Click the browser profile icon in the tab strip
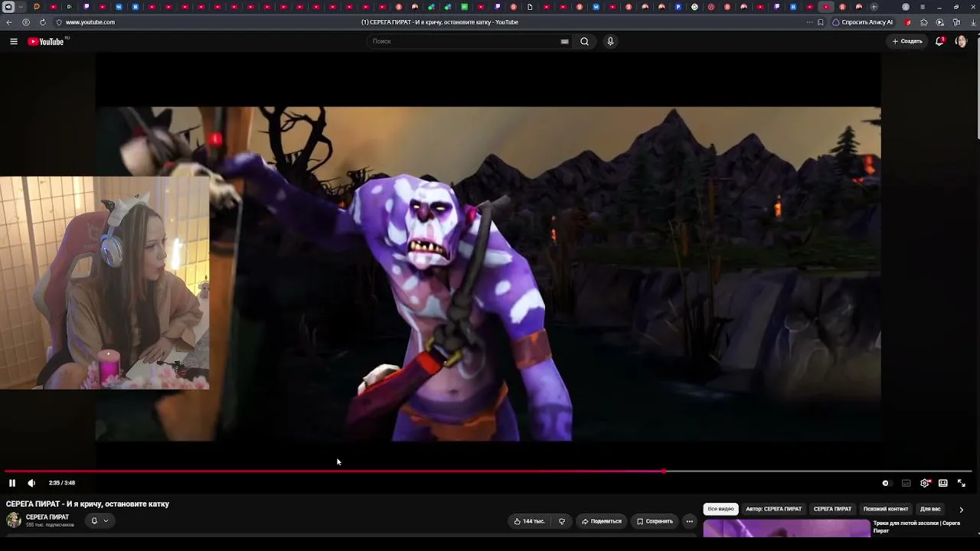The height and width of the screenshot is (551, 980). (906, 7)
